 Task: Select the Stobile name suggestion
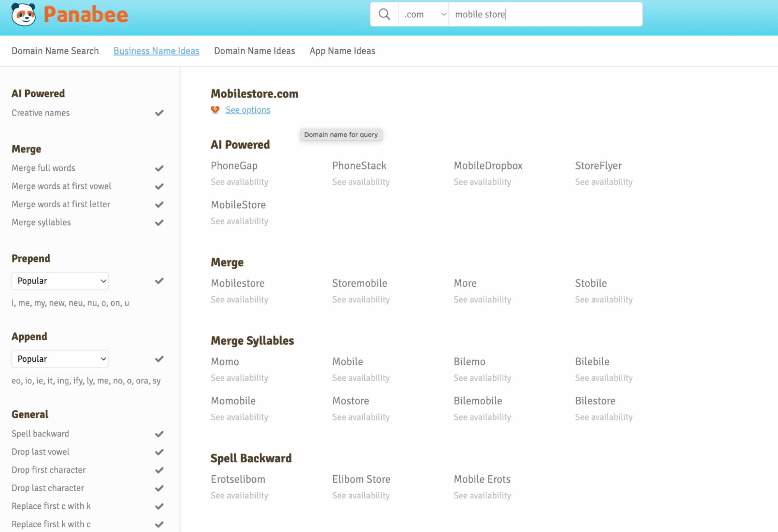click(591, 283)
